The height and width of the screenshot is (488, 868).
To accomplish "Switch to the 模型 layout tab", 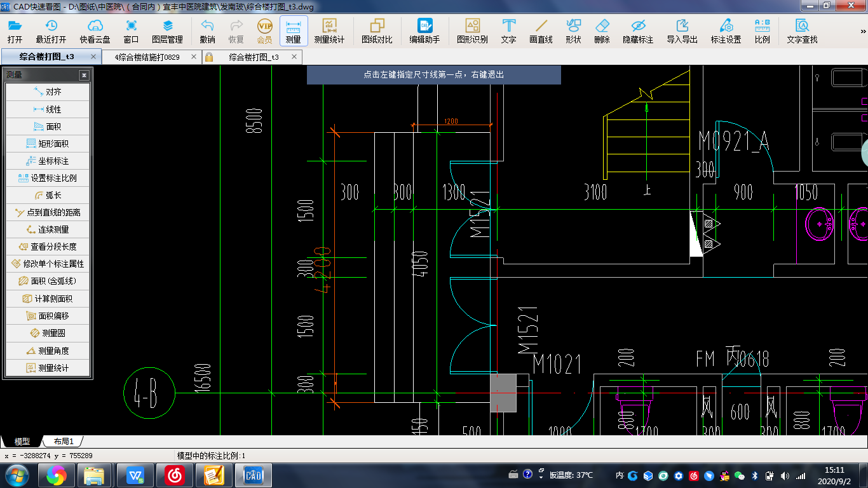I will (22, 441).
